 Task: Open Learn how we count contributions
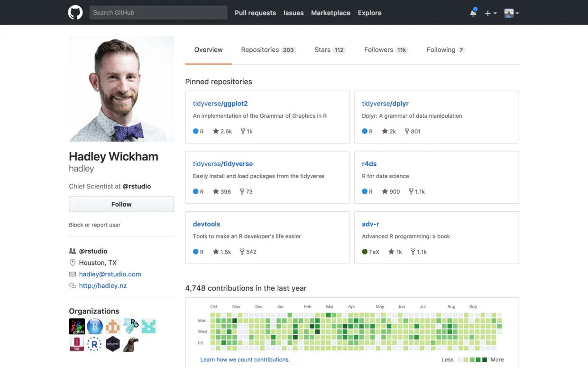(245, 359)
